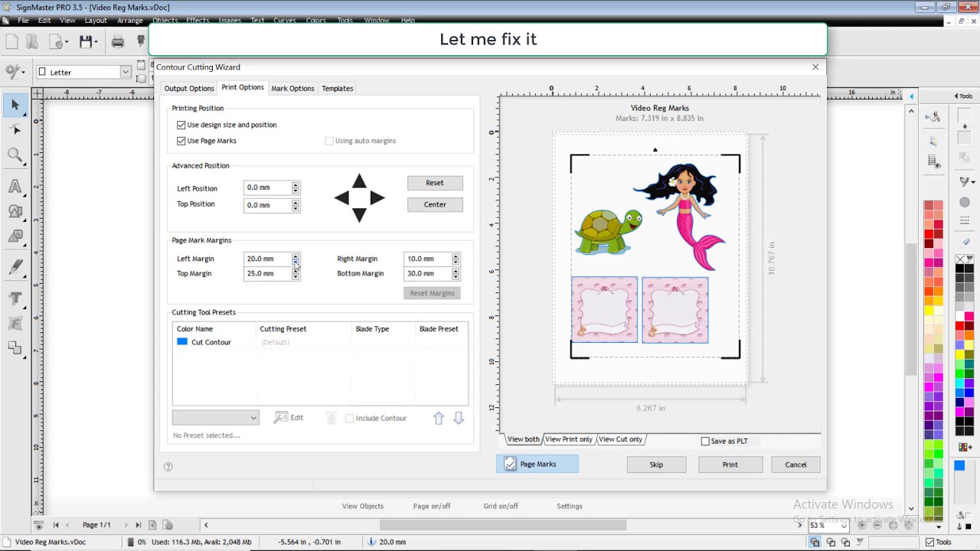The width and height of the screenshot is (980, 551).
Task: Select the arrow pointer tool
Action: 15,105
